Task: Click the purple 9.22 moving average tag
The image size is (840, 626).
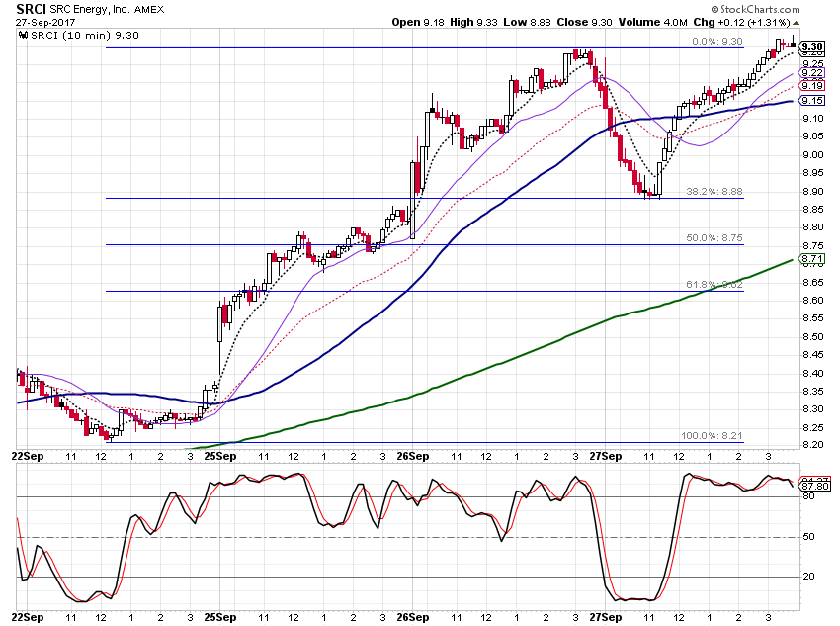Action: click(x=812, y=73)
